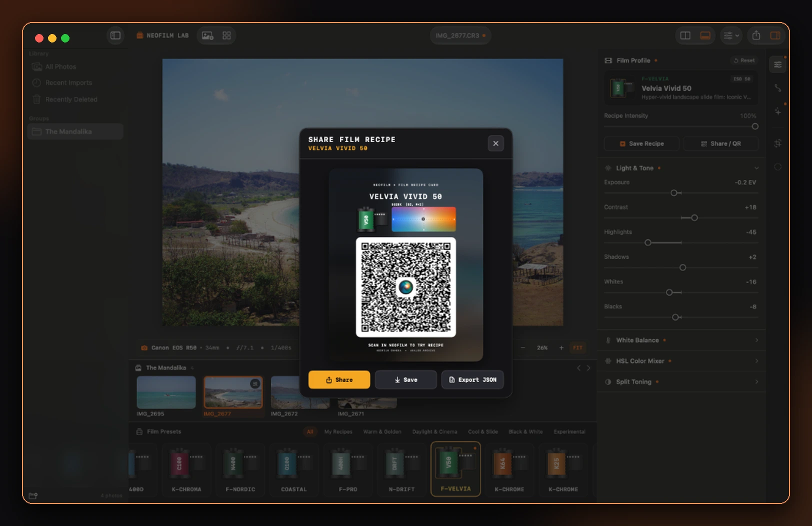Open Recently Deleted in sidebar
The image size is (812, 526).
click(x=75, y=99)
